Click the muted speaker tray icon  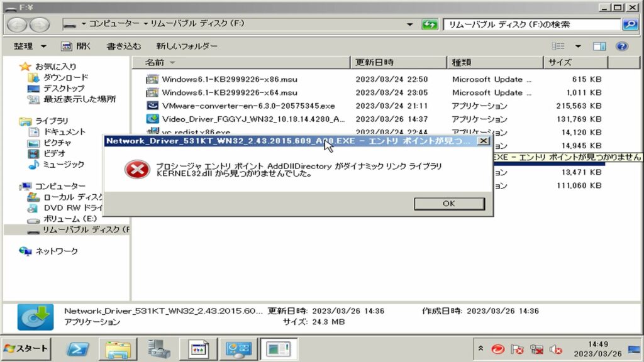(x=556, y=349)
